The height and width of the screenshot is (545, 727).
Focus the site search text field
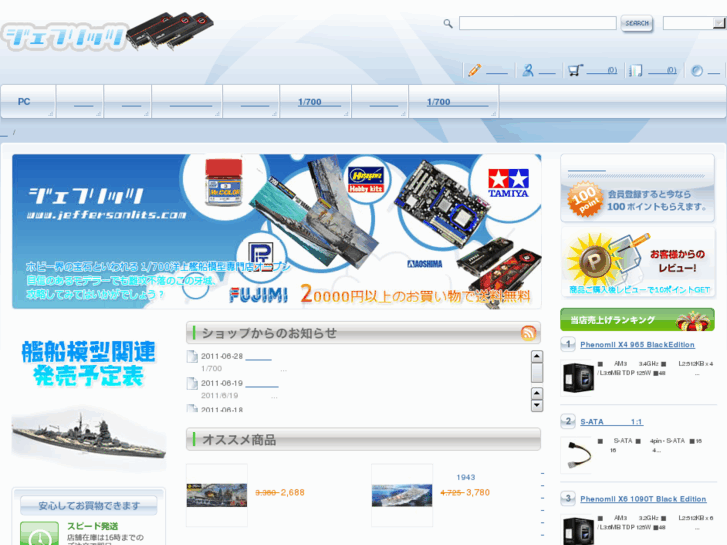coord(537,23)
